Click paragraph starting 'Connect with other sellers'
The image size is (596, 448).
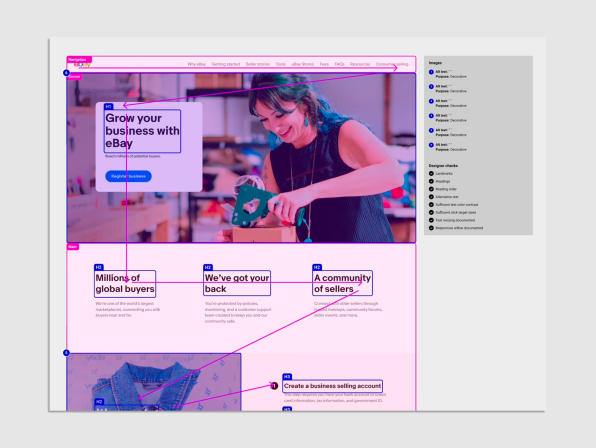click(348, 309)
